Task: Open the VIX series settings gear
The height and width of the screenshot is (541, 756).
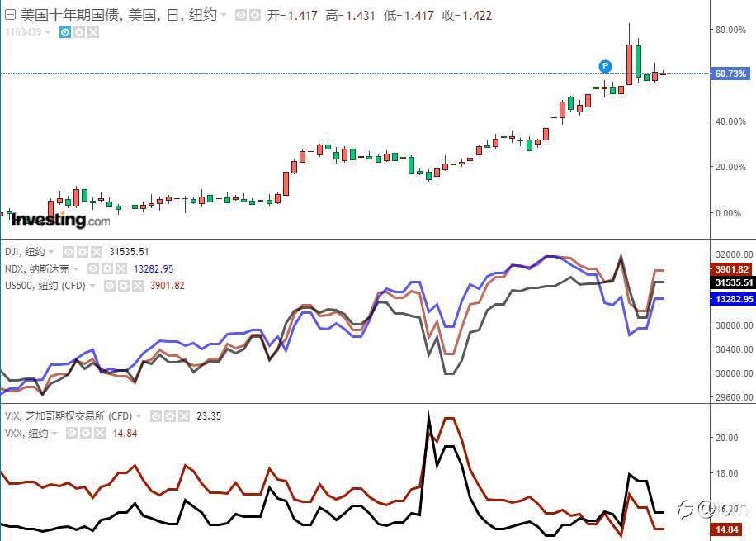Action: [x=169, y=416]
